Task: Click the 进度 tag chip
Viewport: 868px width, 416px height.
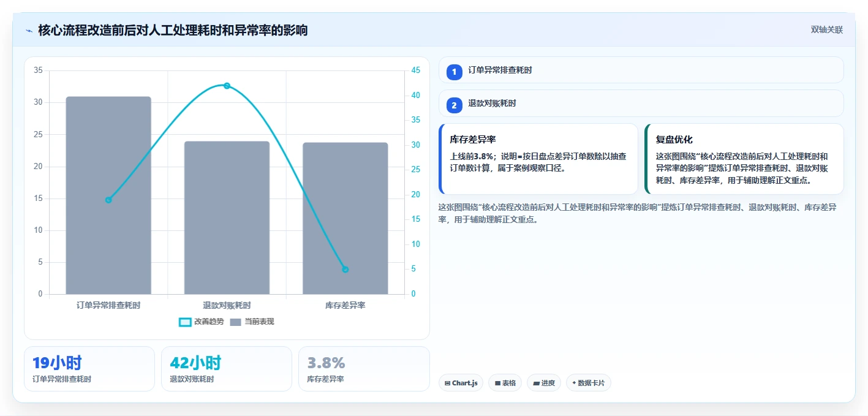Action: coord(544,383)
